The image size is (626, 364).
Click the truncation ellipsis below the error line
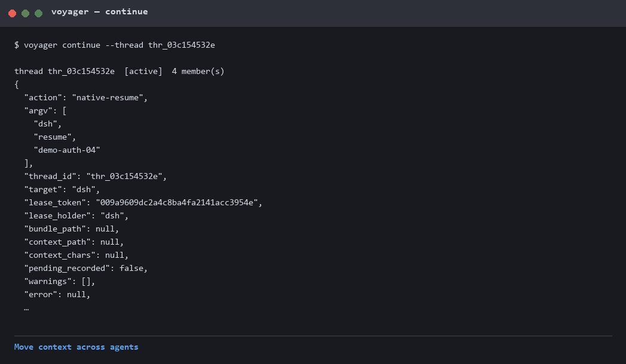26,309
